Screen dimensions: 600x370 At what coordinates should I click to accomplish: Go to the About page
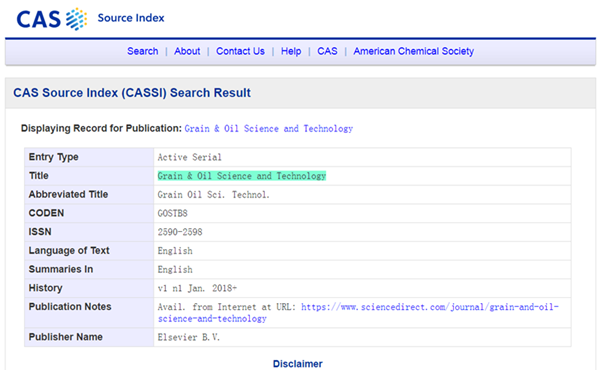[x=187, y=51]
